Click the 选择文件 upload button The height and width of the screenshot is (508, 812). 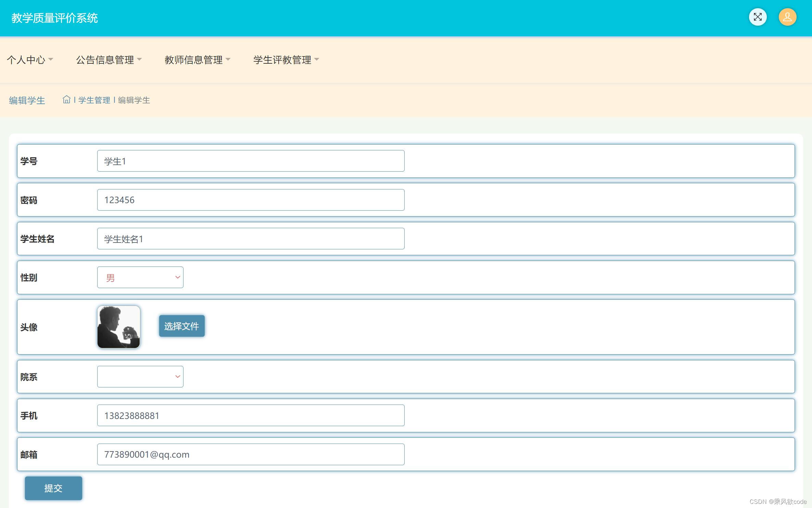(x=182, y=326)
